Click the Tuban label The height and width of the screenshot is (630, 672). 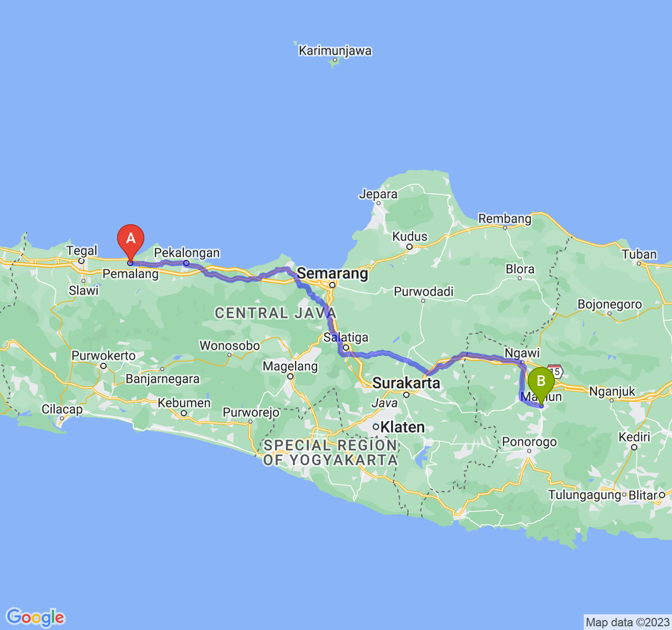pos(639,255)
